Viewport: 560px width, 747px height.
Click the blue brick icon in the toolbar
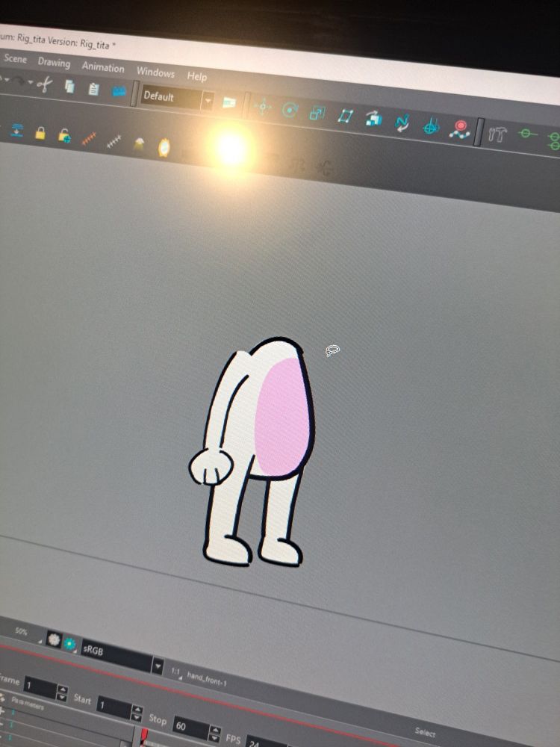(x=119, y=91)
